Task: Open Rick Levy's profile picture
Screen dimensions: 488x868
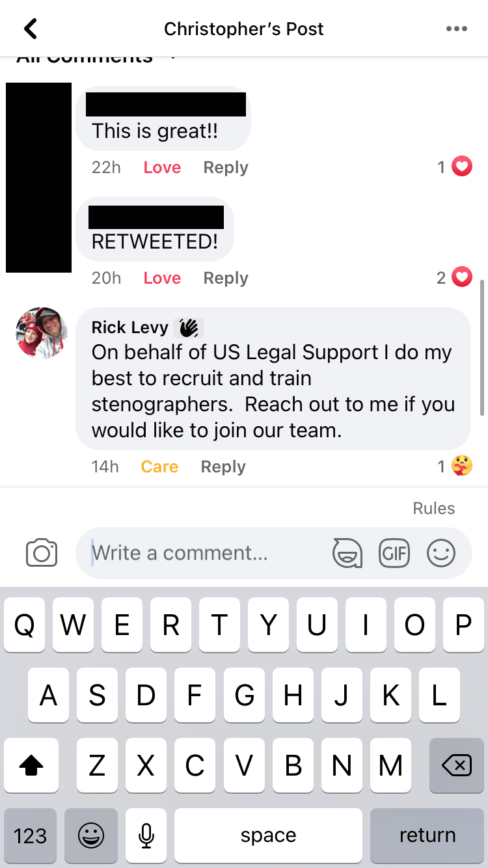Action: 42,333
